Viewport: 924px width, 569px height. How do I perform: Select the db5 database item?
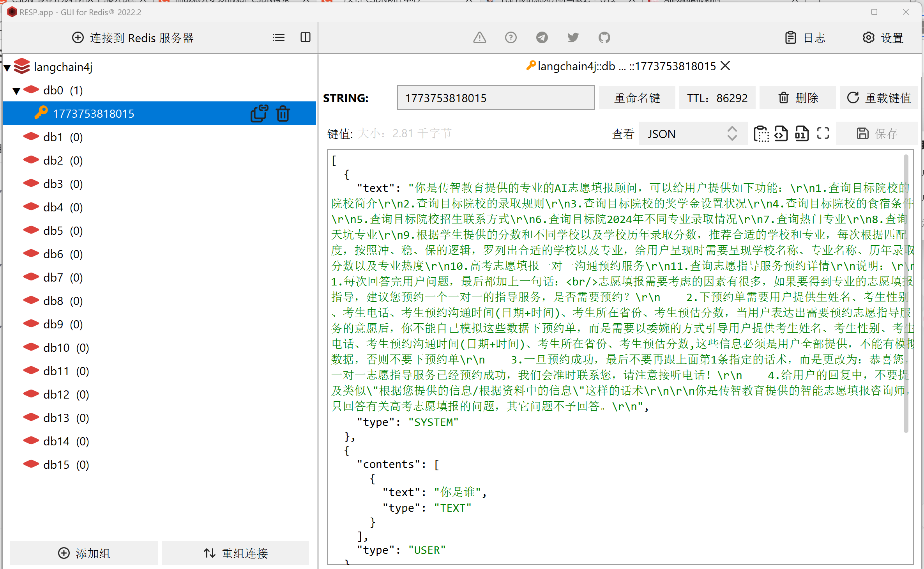[x=53, y=230]
